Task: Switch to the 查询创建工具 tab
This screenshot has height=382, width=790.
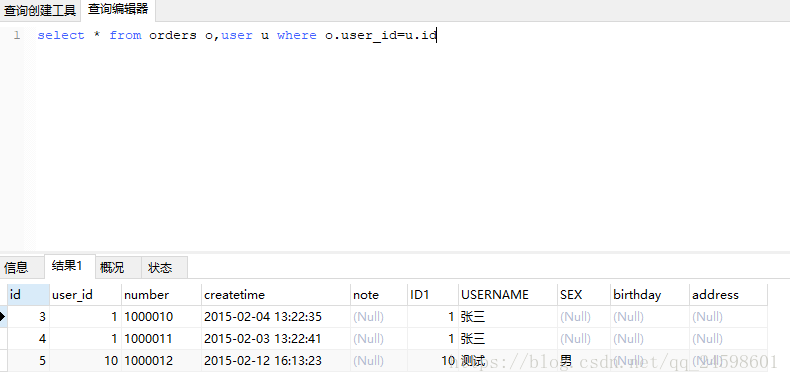Action: (40, 10)
